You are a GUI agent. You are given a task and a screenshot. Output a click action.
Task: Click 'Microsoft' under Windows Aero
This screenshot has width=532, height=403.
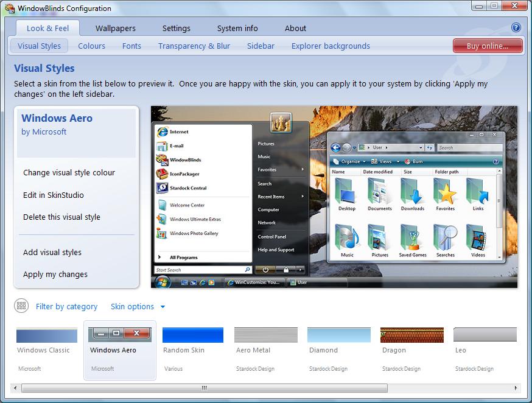[x=102, y=369]
